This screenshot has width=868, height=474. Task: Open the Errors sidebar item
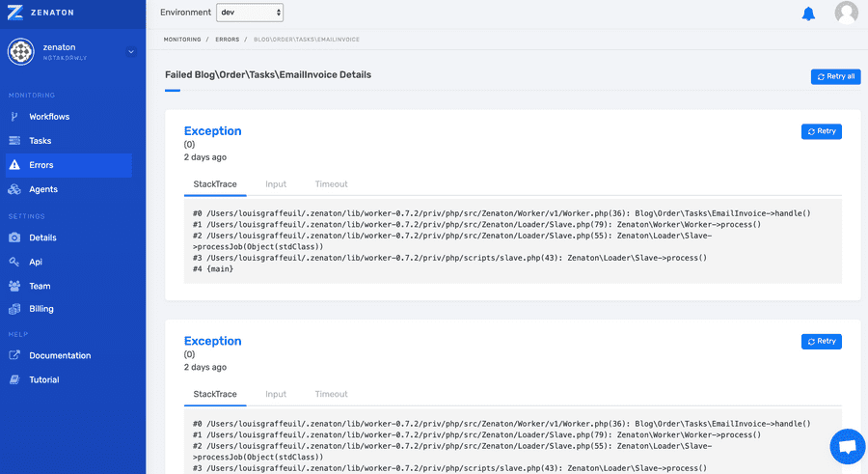68,165
